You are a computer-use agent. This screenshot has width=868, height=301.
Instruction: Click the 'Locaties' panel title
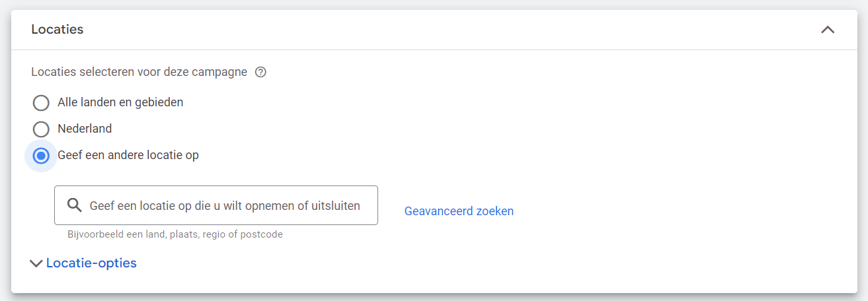click(58, 30)
